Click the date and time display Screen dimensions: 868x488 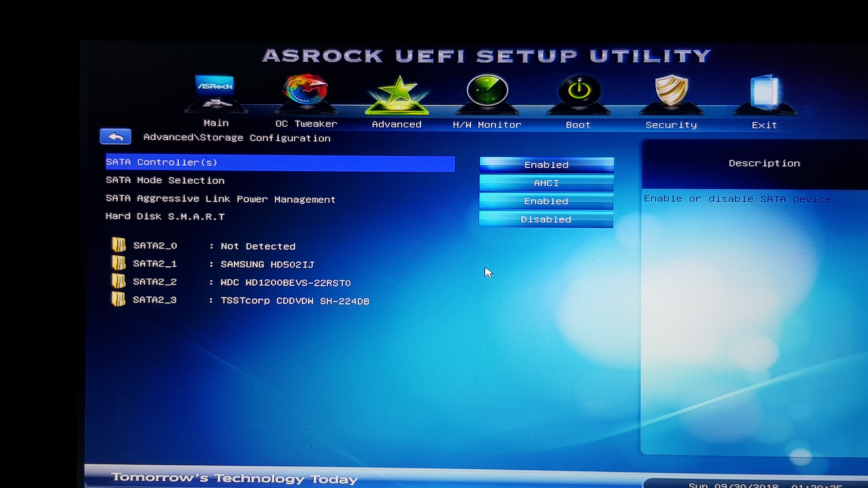[765, 485]
